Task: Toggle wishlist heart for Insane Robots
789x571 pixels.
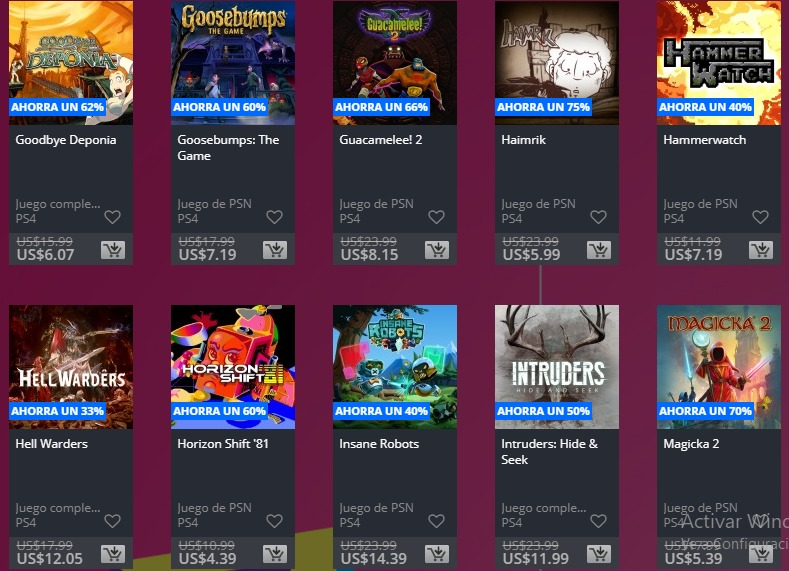Action: 437,521
